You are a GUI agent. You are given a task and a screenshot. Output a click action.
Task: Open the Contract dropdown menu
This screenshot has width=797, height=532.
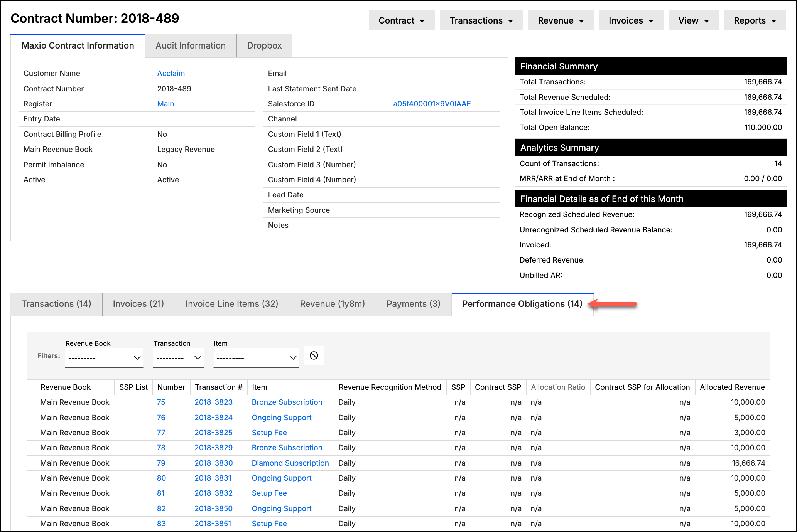402,20
